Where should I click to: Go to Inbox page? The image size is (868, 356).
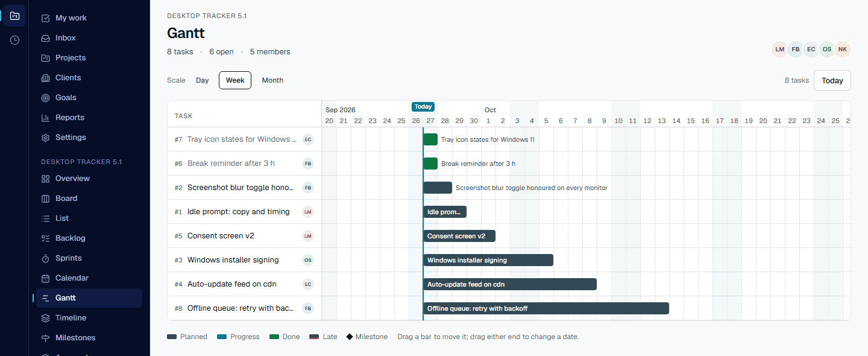[x=89, y=38]
